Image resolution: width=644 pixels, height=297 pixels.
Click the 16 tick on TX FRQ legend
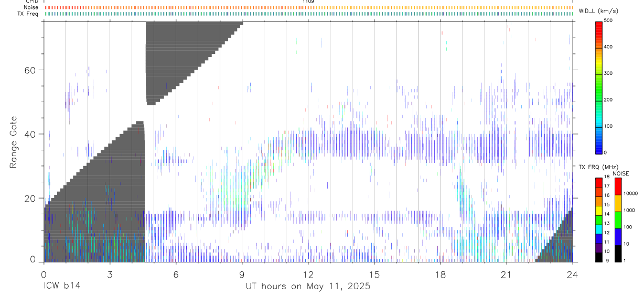tap(607, 195)
